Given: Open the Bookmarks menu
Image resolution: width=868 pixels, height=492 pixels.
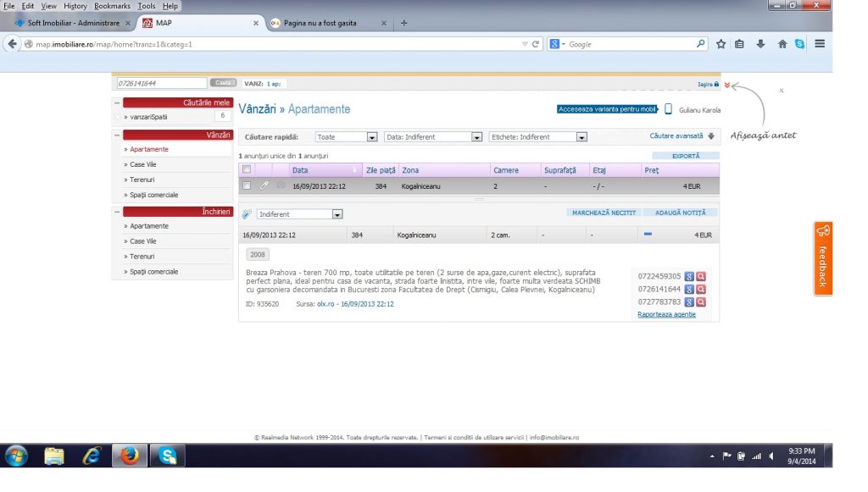Looking at the screenshot, I should click(x=112, y=6).
